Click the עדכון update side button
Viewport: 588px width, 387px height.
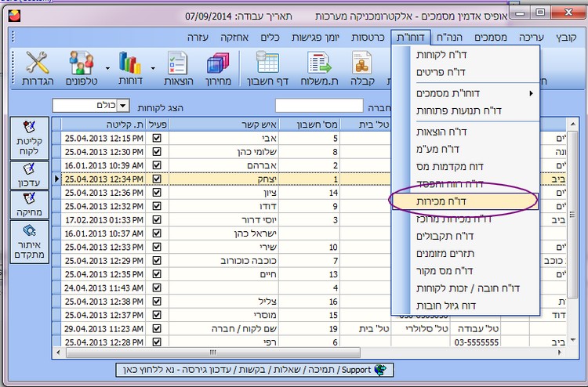click(x=29, y=175)
